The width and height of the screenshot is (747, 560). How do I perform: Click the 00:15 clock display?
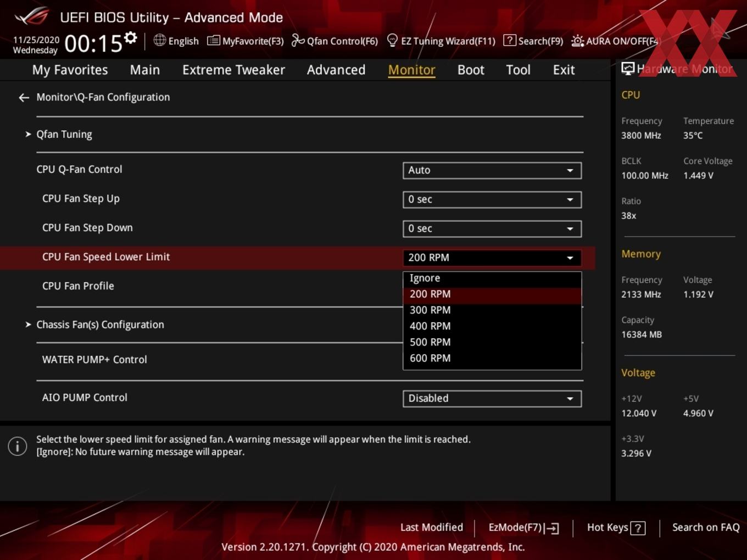tap(93, 43)
